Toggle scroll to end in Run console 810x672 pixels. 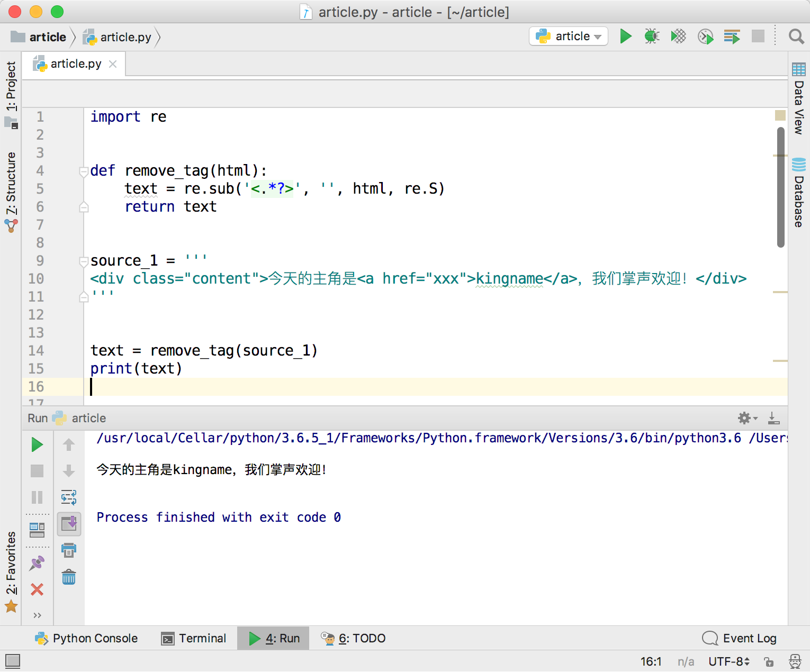(x=69, y=524)
